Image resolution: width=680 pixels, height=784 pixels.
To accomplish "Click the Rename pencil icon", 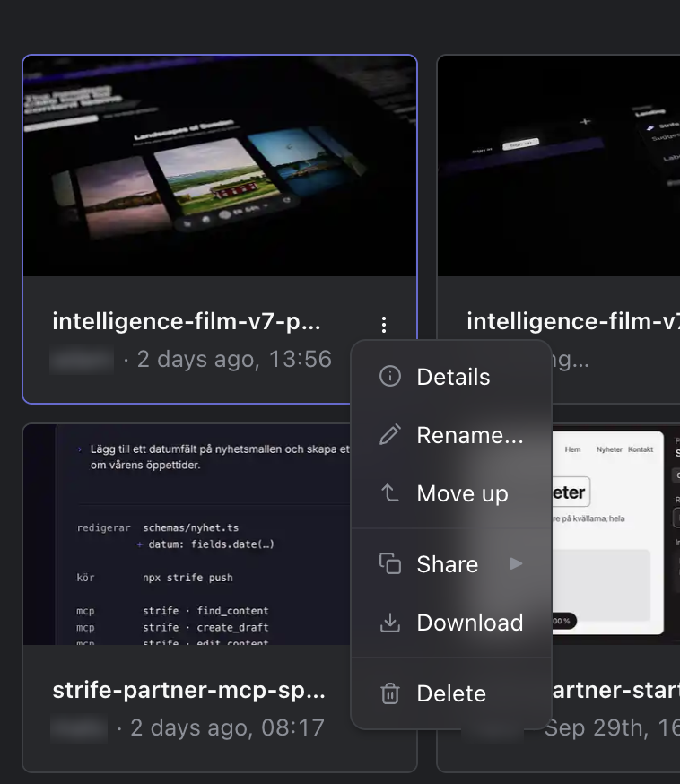I will tap(390, 434).
